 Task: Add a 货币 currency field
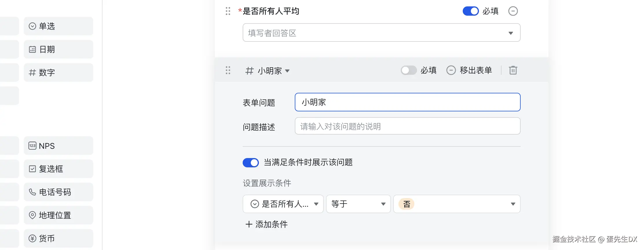(x=58, y=238)
